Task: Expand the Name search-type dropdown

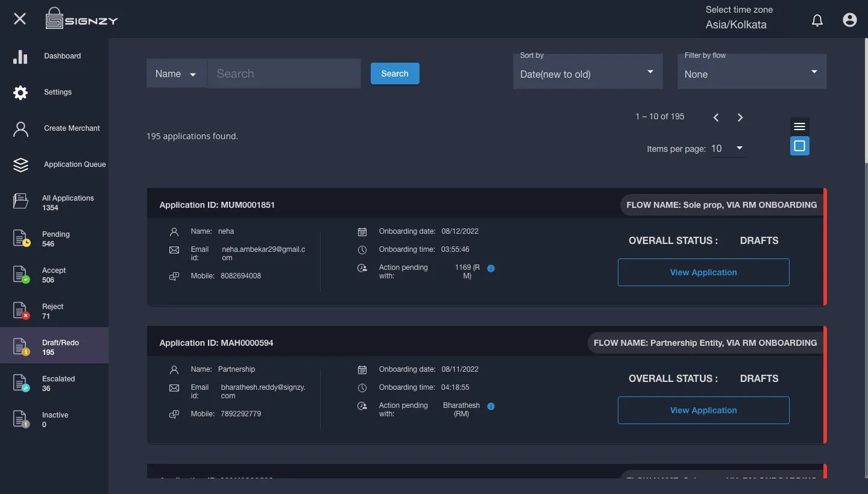Action: 177,73
